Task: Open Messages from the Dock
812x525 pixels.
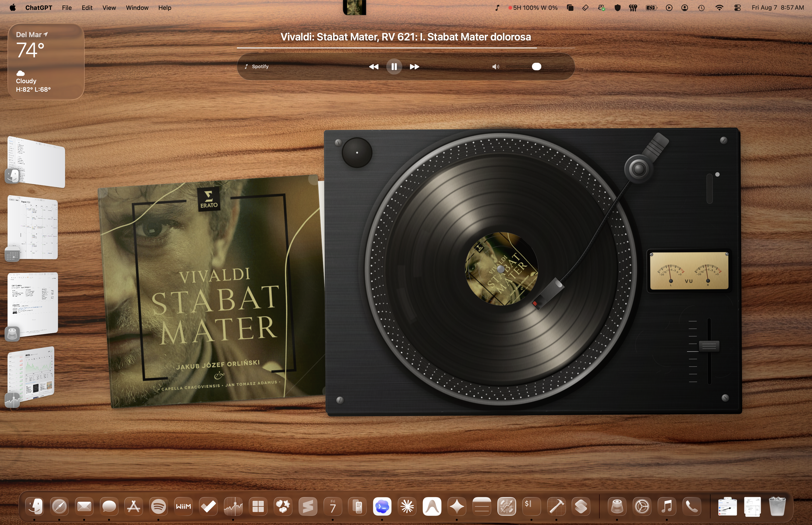Action: [109, 506]
